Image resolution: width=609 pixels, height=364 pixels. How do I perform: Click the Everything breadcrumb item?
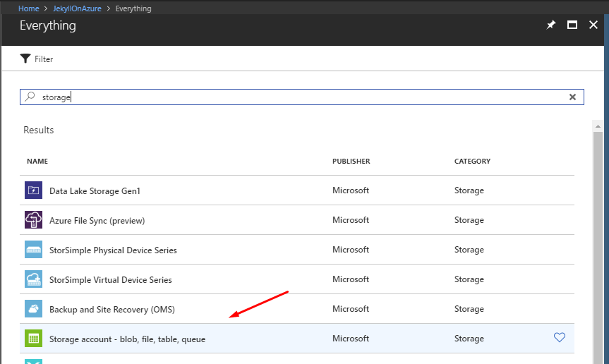click(x=133, y=8)
